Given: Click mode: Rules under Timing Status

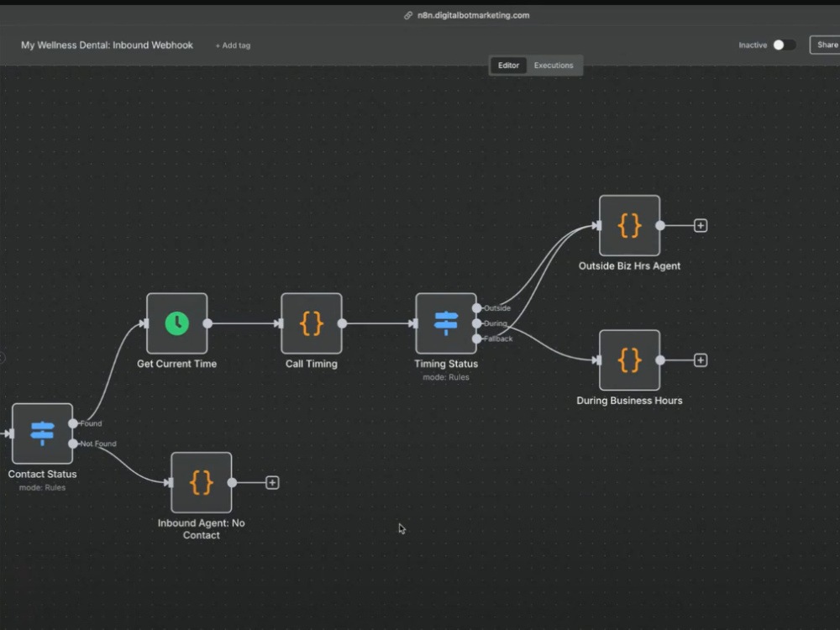Looking at the screenshot, I should coord(446,377).
